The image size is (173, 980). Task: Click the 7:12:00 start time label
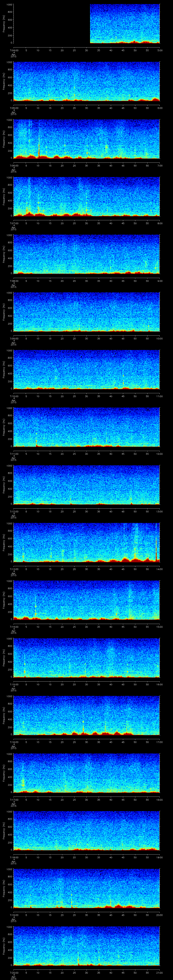14,511
